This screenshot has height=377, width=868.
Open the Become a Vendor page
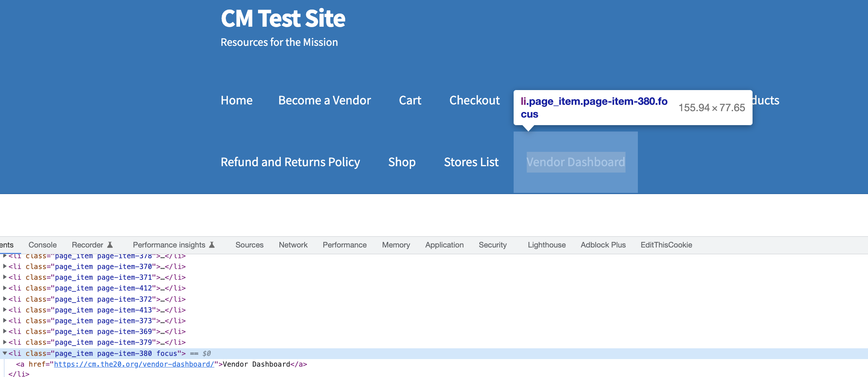click(325, 100)
